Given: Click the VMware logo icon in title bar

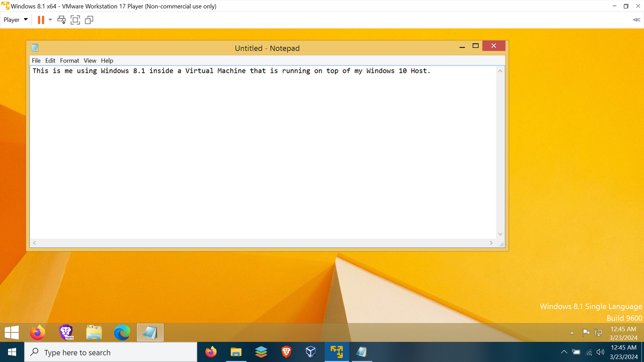Looking at the screenshot, I should click(x=5, y=6).
